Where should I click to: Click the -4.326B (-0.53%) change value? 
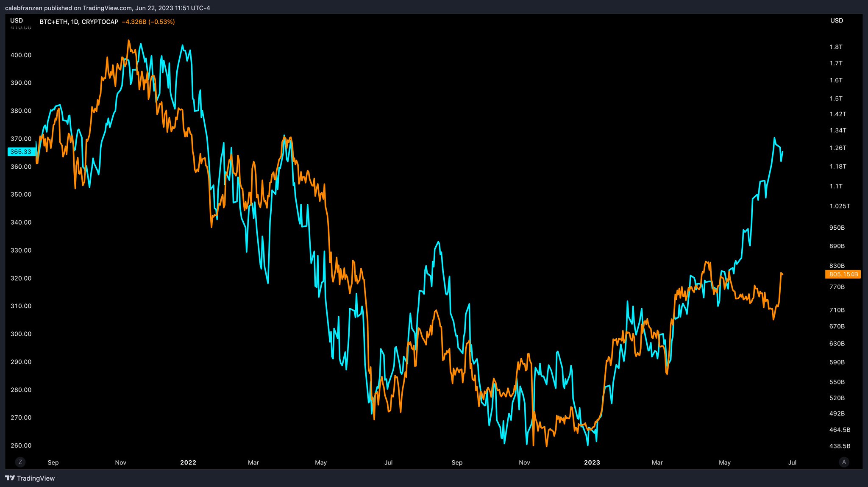148,22
